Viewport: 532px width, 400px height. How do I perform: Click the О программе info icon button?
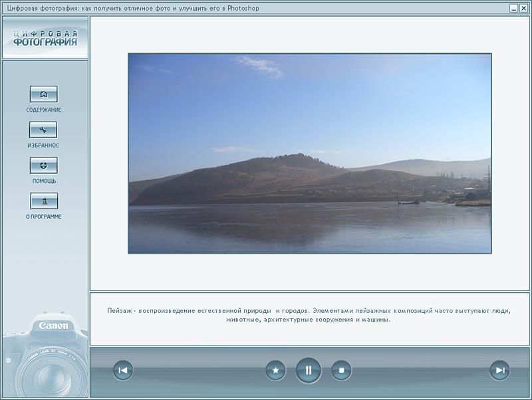[x=44, y=201]
